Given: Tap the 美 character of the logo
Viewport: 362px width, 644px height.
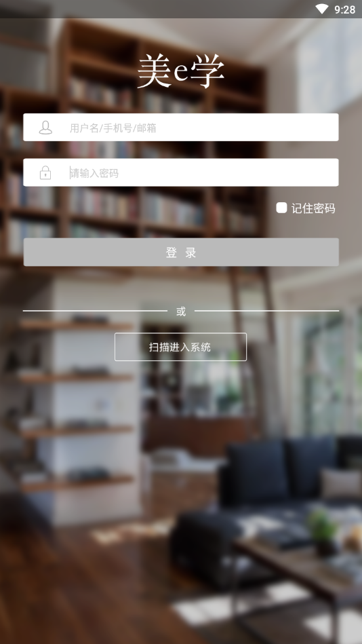Looking at the screenshot, I should tap(154, 72).
